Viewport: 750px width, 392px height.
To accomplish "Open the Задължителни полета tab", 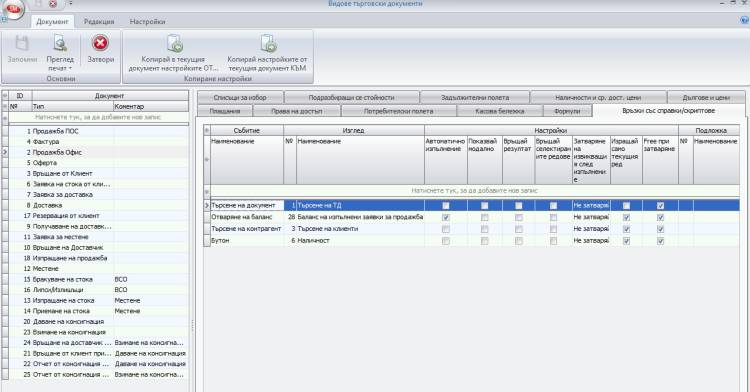I will 475,98.
